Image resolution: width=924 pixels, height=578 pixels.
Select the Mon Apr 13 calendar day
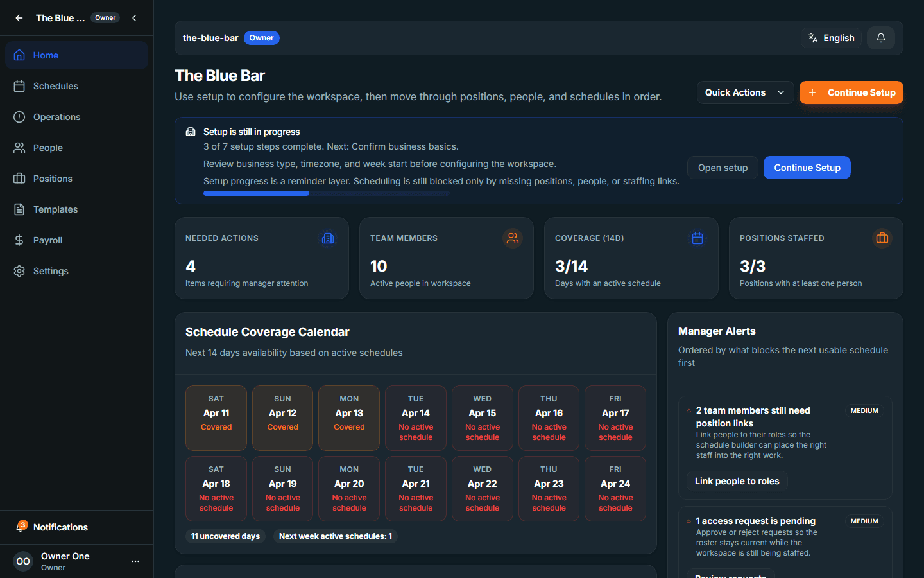click(349, 418)
